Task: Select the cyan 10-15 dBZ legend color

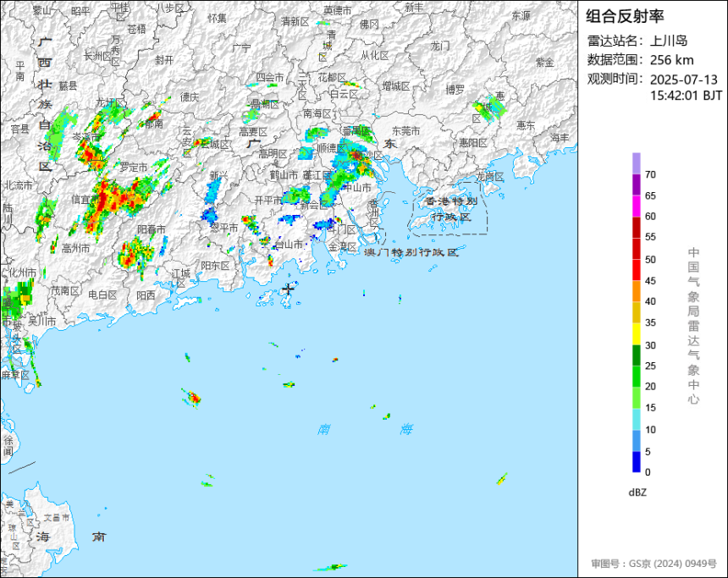Action: (x=636, y=419)
